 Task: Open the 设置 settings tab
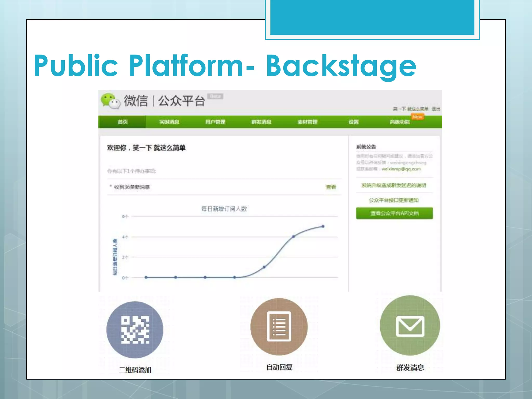(x=354, y=122)
